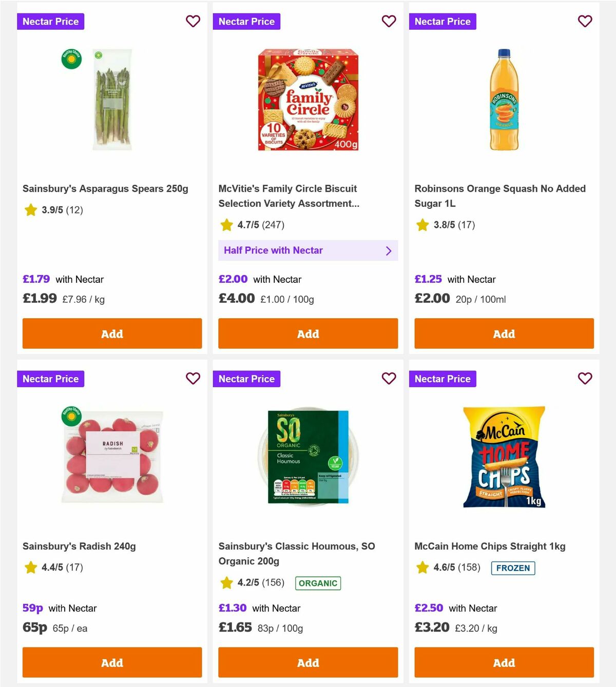Click the (158) reviews link for McCain chips
Viewport: 616px width, 687px height.
pos(470,567)
